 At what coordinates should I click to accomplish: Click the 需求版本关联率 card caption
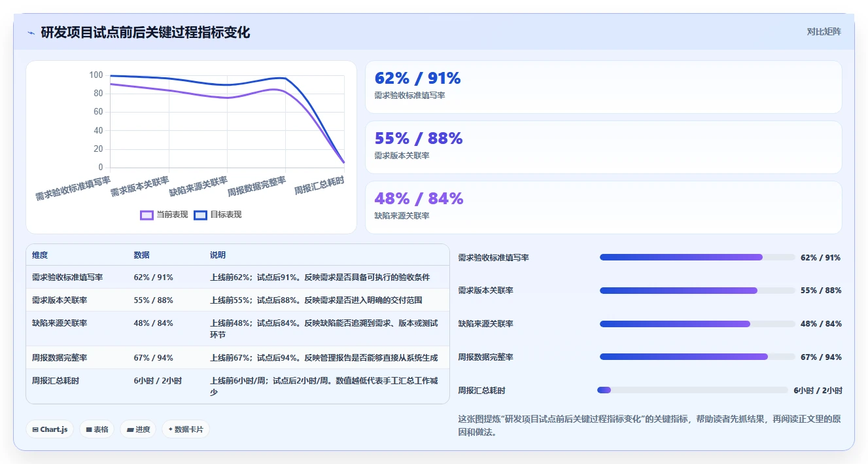click(x=402, y=156)
